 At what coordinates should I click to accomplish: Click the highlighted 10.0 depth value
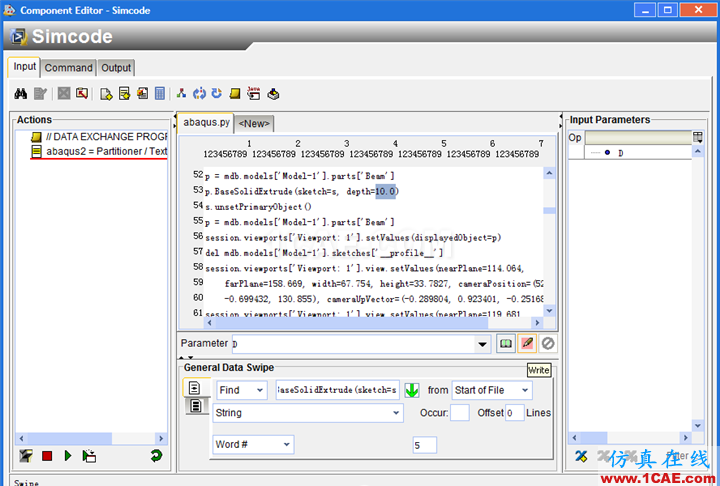(386, 192)
